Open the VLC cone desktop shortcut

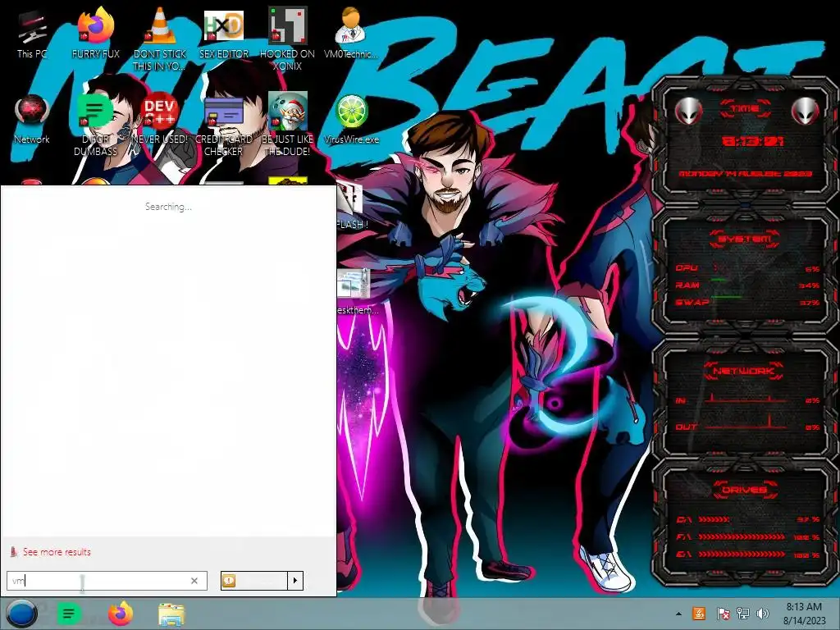click(x=160, y=39)
